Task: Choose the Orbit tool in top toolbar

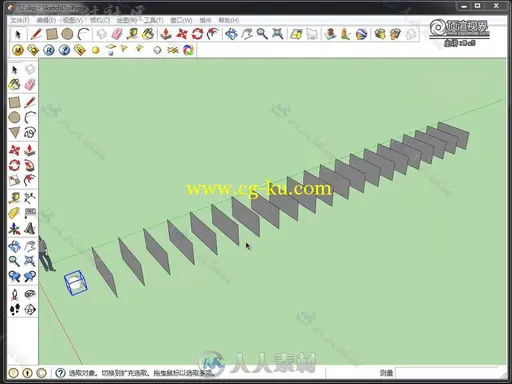Action: pos(231,34)
